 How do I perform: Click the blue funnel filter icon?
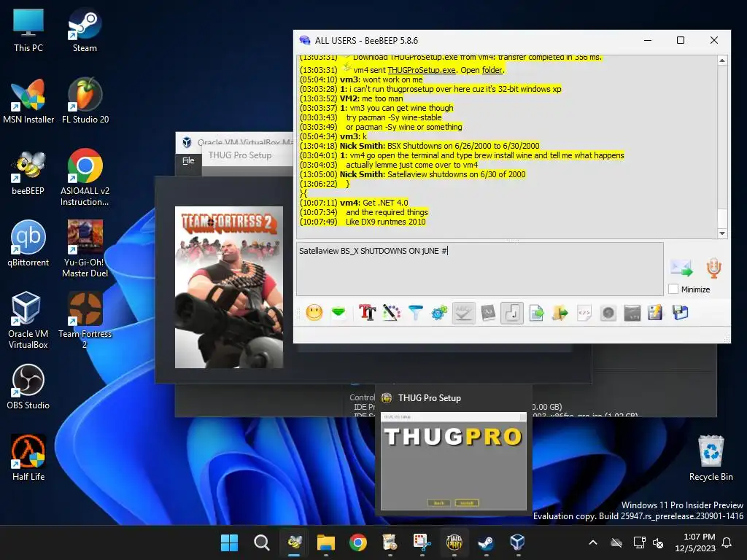pyautogui.click(x=415, y=313)
